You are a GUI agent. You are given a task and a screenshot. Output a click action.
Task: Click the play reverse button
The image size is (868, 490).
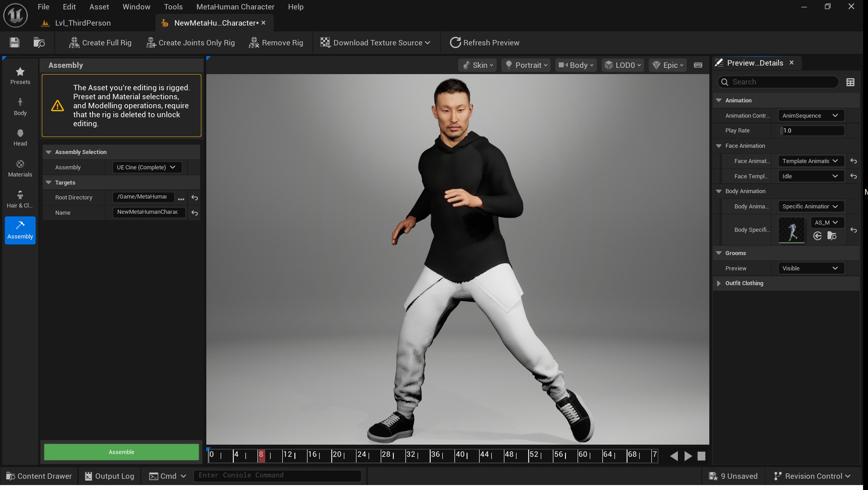pyautogui.click(x=674, y=457)
